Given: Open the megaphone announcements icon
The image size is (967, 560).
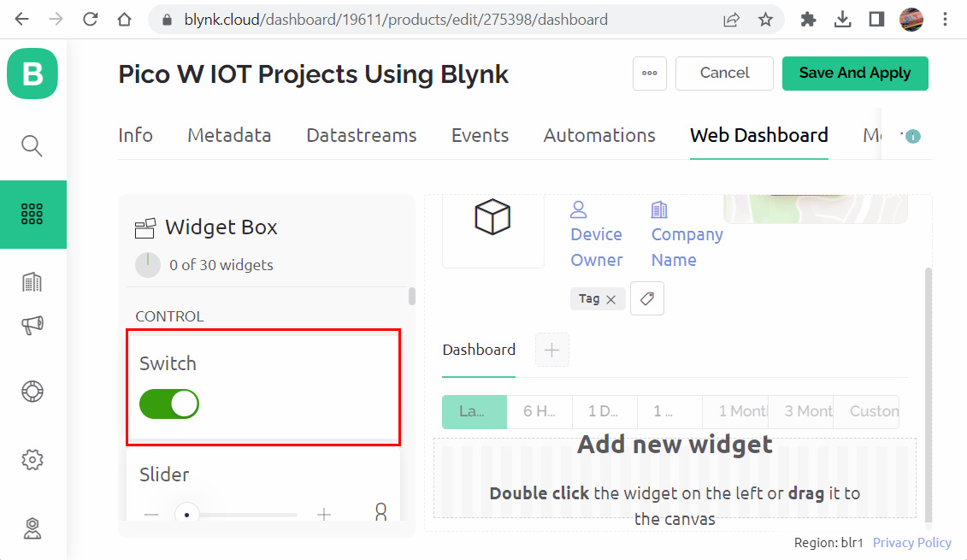Looking at the screenshot, I should [32, 325].
